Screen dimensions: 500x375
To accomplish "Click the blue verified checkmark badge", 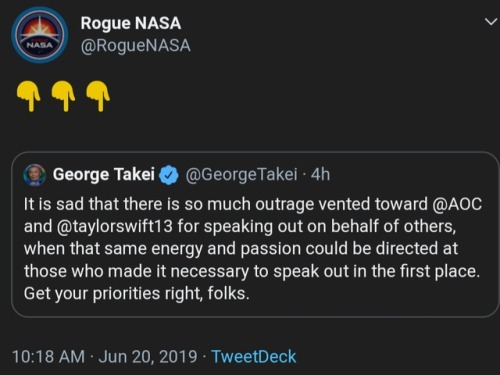I will pyautogui.click(x=169, y=175).
